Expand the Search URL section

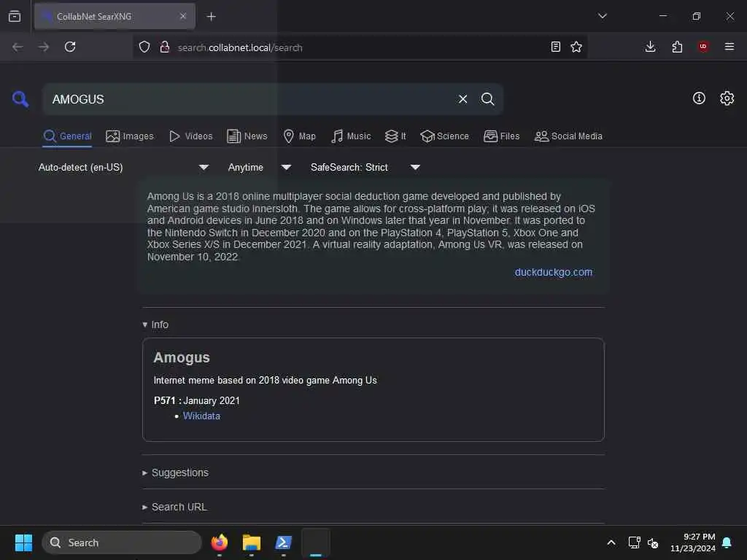(x=174, y=507)
